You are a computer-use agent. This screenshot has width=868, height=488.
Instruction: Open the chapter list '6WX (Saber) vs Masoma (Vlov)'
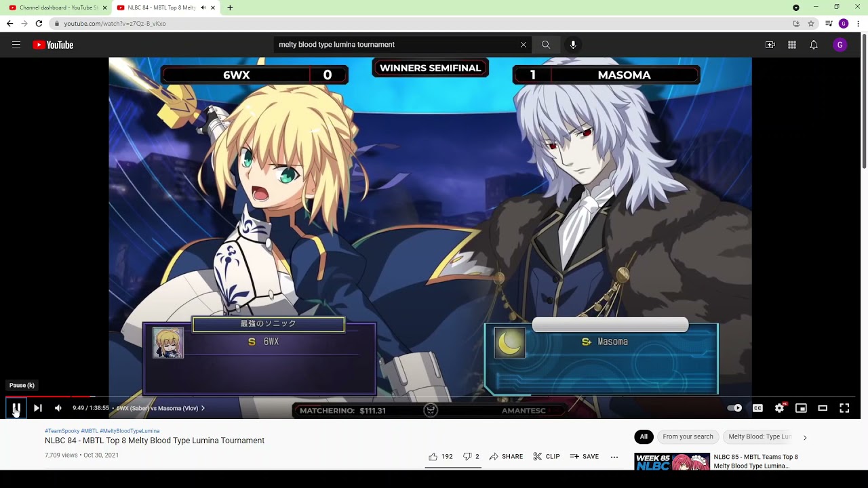pos(160,408)
